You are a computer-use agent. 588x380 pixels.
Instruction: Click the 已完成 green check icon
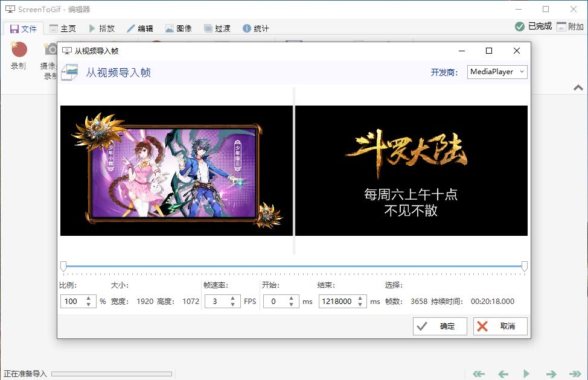coord(519,27)
